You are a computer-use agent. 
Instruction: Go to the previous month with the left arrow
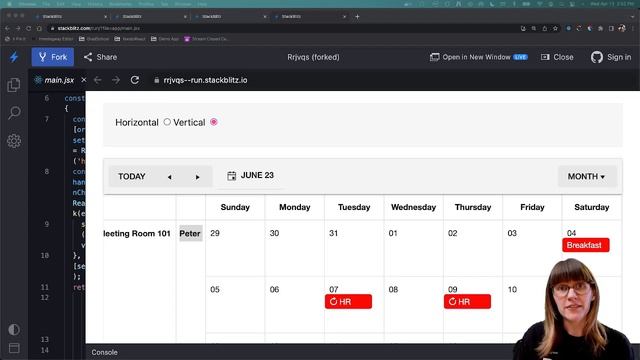pyautogui.click(x=169, y=177)
